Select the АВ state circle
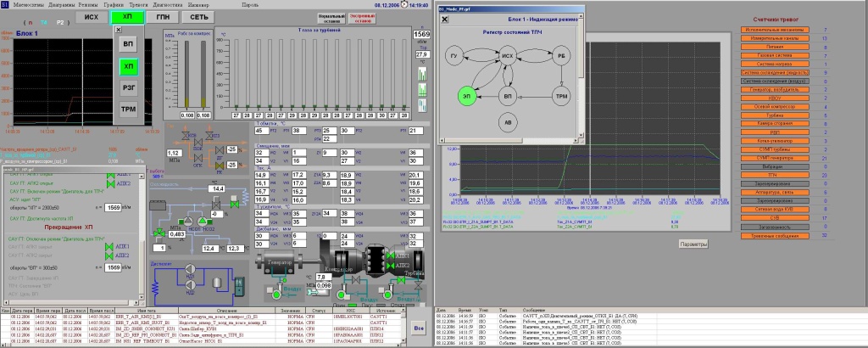 click(509, 124)
